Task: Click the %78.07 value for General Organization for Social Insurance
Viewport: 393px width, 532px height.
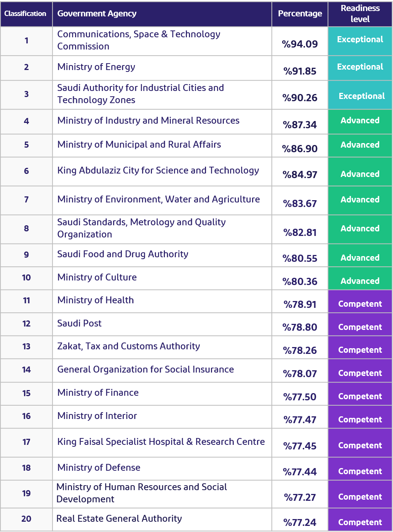Action: click(299, 374)
